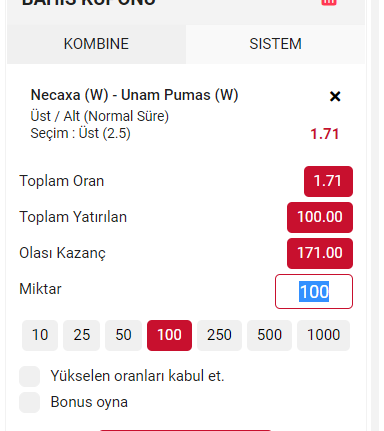Switch to the SISTEM tab
384x431 pixels.
tap(275, 44)
